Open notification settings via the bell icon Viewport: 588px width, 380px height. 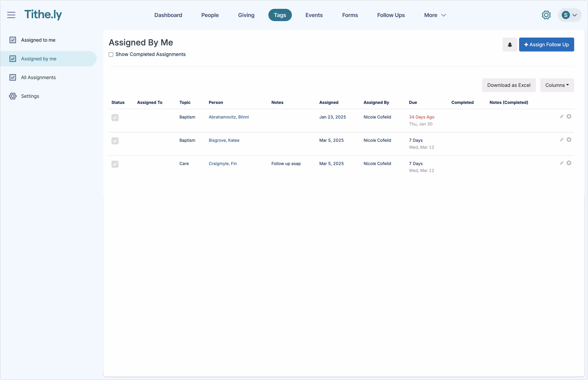click(510, 45)
